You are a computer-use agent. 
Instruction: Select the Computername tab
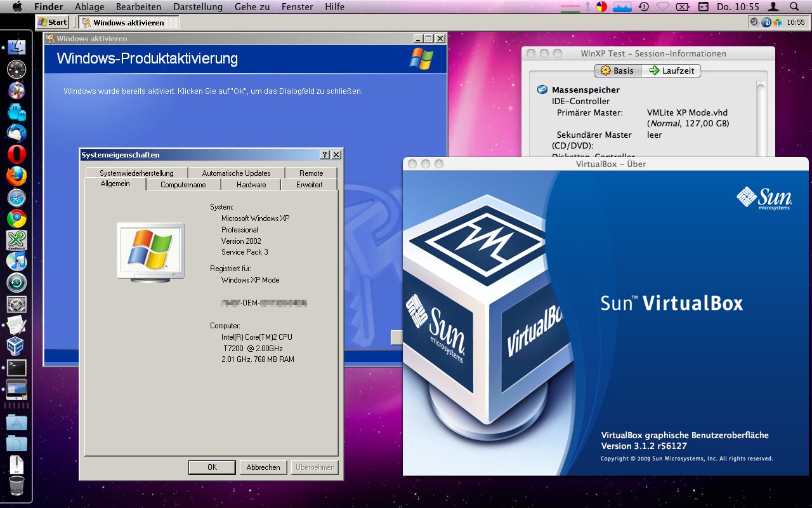point(183,185)
